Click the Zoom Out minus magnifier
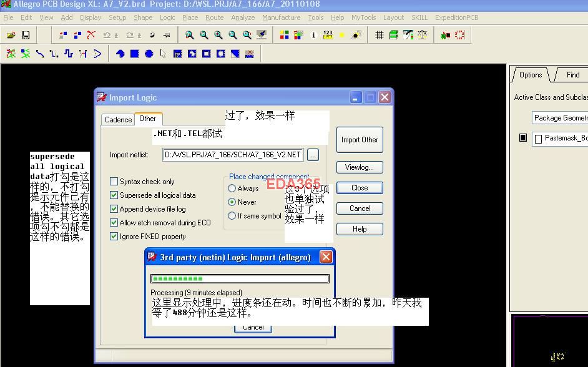Screen dimensions: 588x367 pos(233,35)
